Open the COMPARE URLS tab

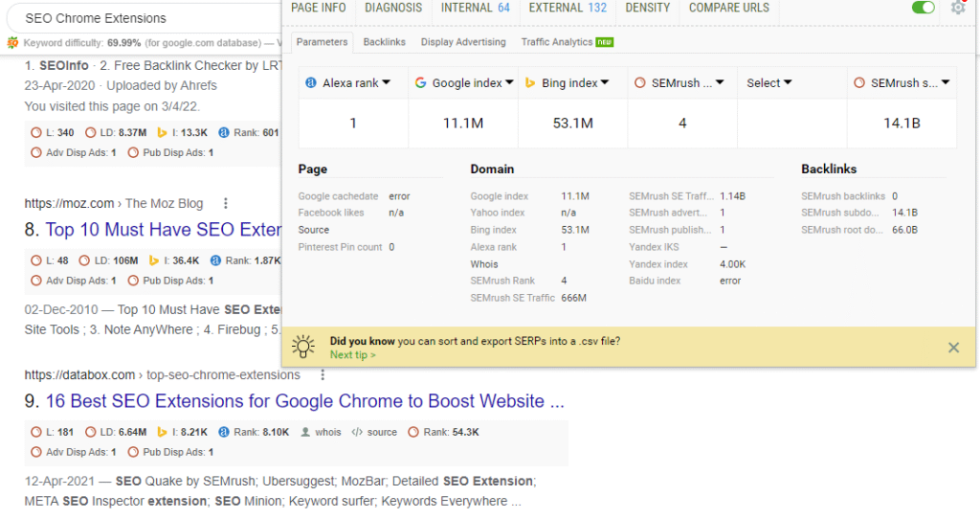click(727, 8)
